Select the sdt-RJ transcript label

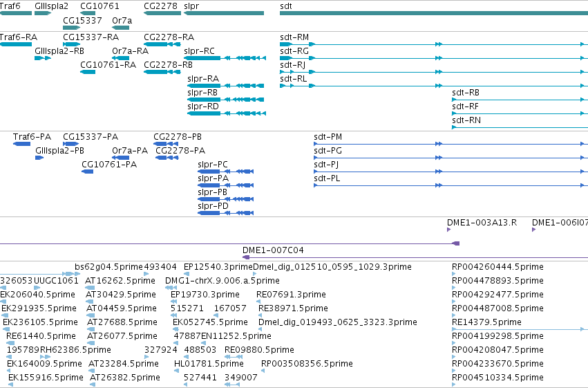(x=292, y=65)
